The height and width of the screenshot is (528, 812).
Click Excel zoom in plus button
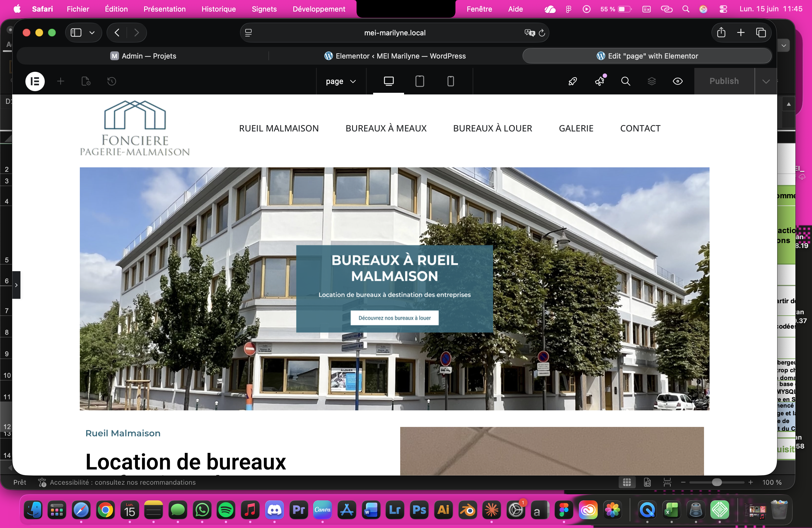click(751, 482)
